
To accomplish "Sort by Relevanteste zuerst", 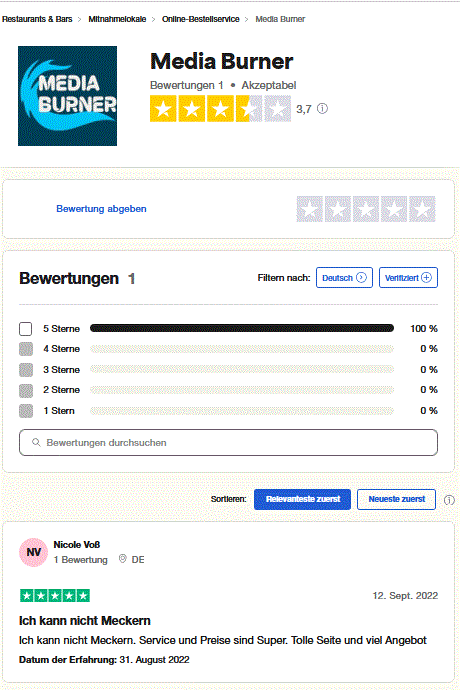I will tap(302, 499).
